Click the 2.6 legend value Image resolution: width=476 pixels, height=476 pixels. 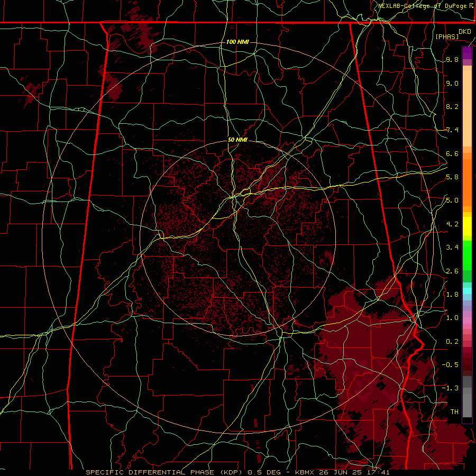(x=452, y=271)
